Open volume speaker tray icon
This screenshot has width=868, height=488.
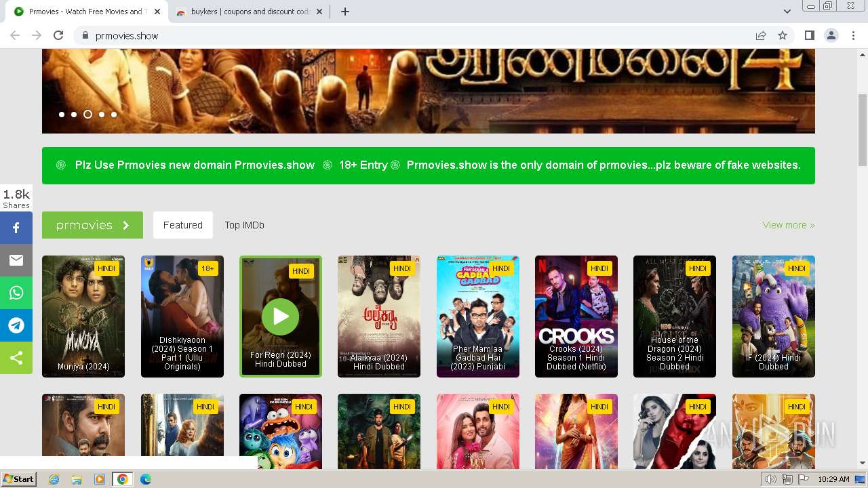(x=770, y=479)
